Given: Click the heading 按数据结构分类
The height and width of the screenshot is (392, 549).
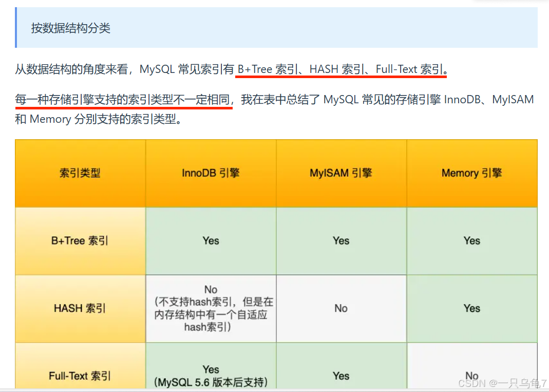Looking at the screenshot, I should [x=71, y=28].
